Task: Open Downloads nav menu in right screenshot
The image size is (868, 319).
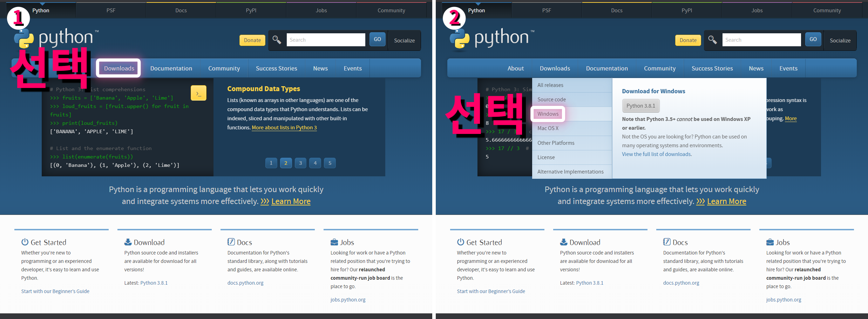Action: pyautogui.click(x=555, y=68)
